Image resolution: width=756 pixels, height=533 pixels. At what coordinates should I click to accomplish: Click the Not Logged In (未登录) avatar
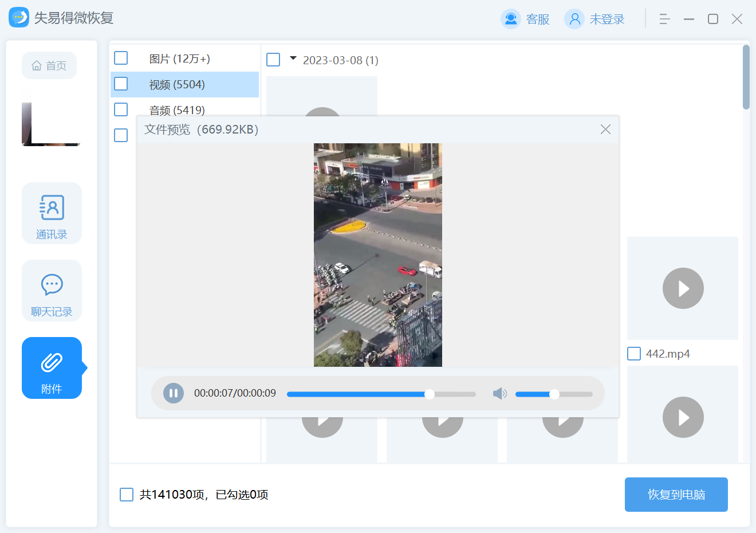[574, 19]
